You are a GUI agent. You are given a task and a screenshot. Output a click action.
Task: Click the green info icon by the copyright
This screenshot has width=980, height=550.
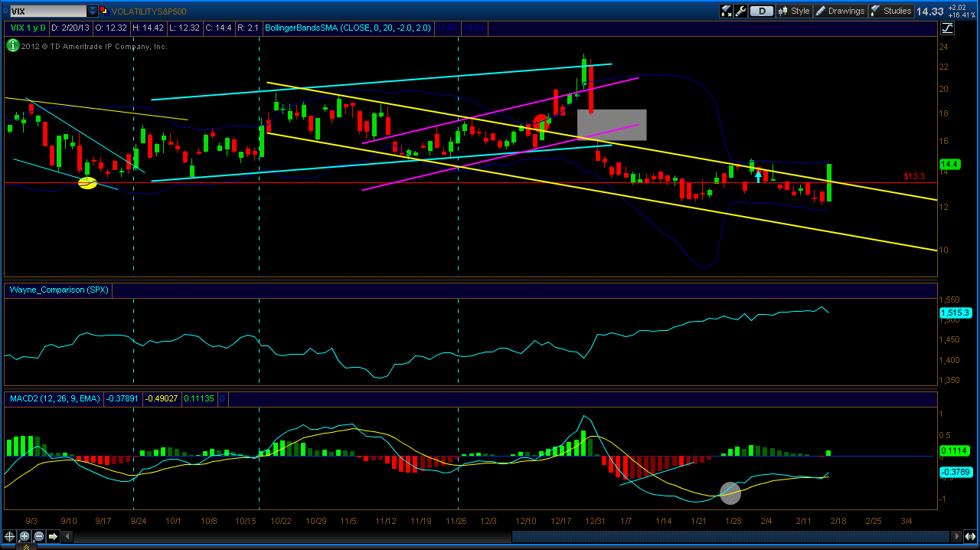click(x=12, y=46)
